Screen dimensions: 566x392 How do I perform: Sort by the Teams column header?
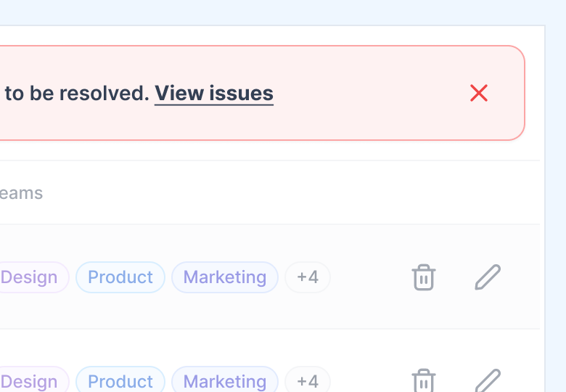(21, 193)
